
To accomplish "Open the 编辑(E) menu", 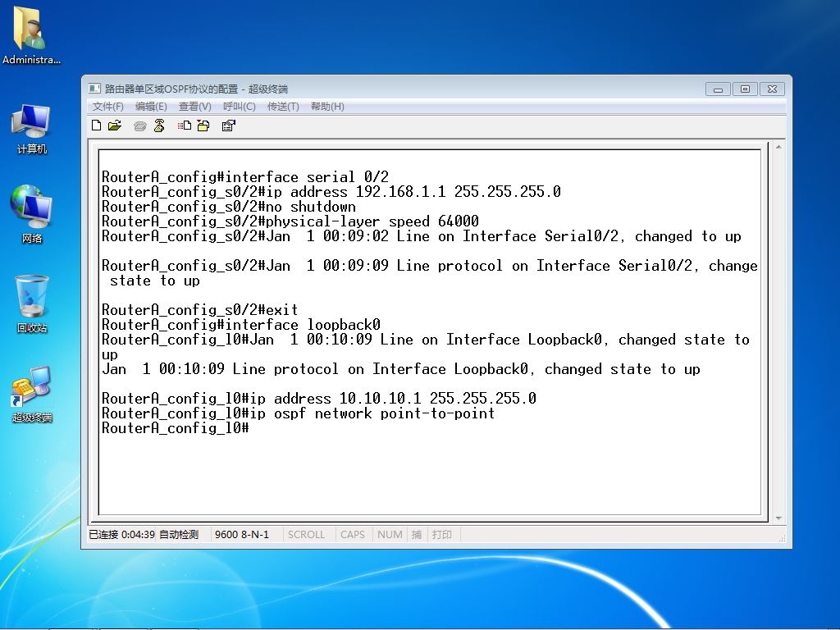I will point(151,106).
